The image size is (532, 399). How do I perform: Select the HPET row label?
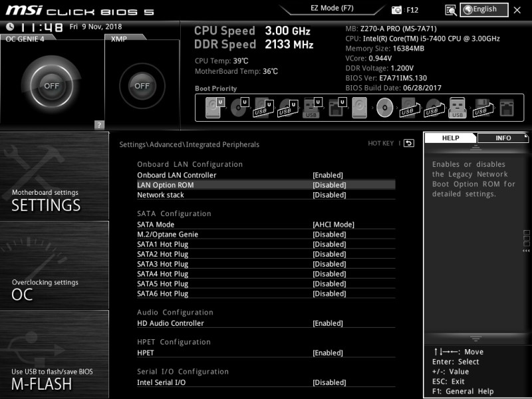coord(145,353)
